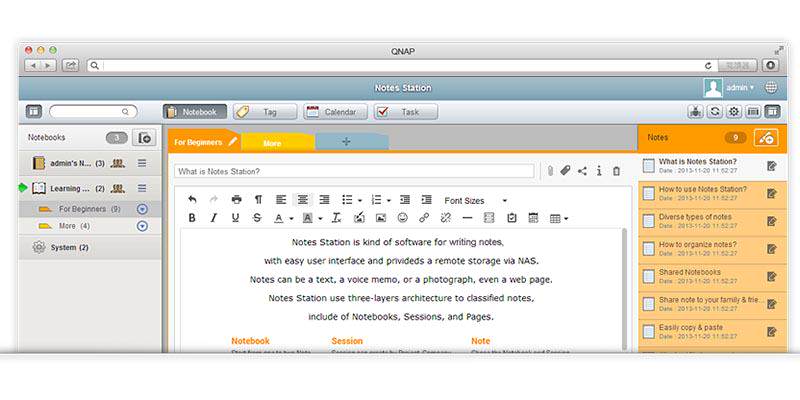Viewport: 800px width, 400px height.
Task: Toggle underline formatting
Action: tap(235, 218)
